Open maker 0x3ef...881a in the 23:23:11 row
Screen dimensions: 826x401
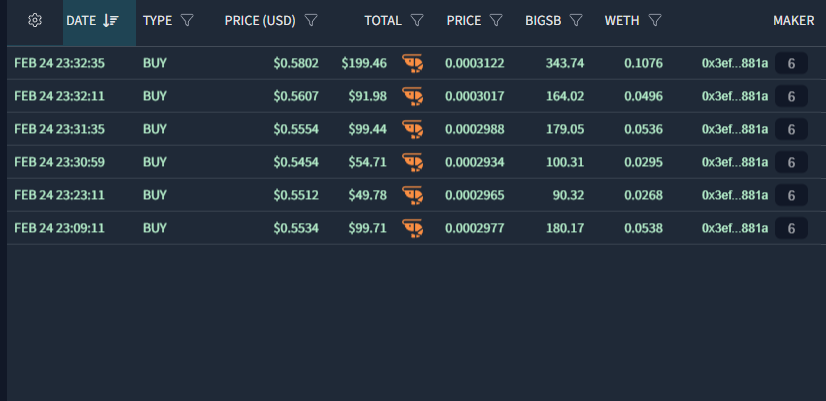click(735, 195)
